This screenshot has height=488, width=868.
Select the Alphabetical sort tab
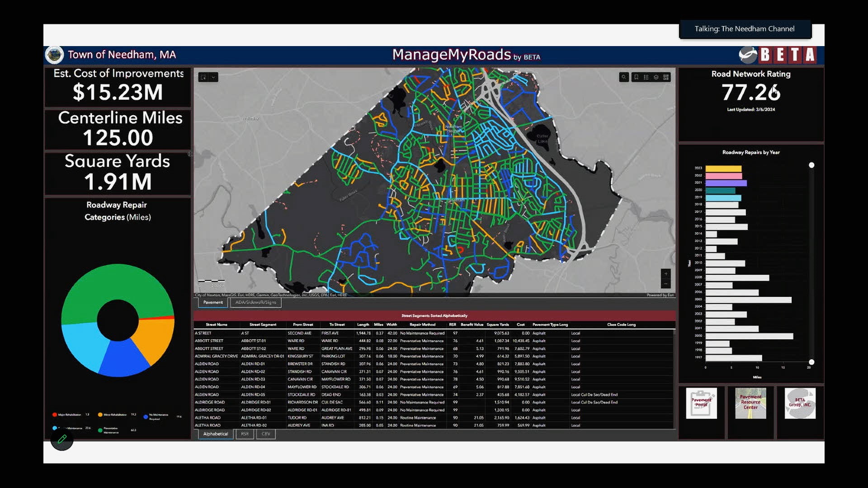[216, 434]
